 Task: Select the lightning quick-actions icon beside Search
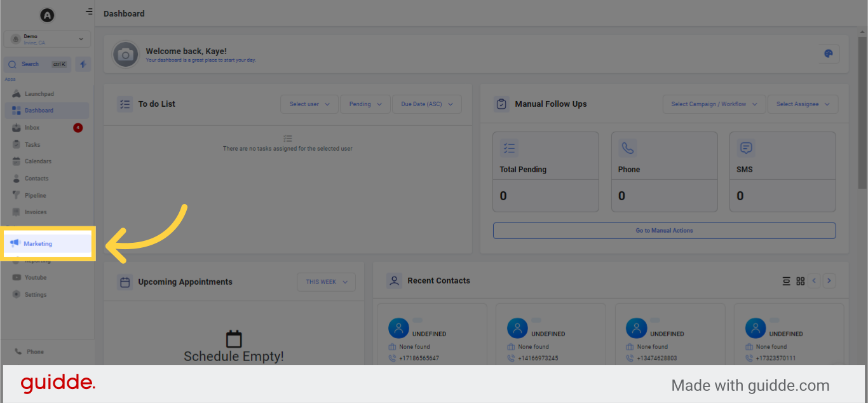click(x=83, y=64)
